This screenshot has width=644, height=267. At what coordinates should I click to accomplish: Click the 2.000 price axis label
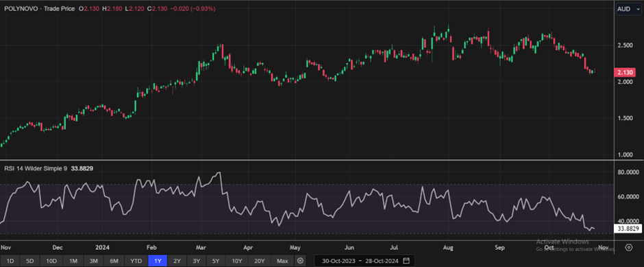click(626, 82)
